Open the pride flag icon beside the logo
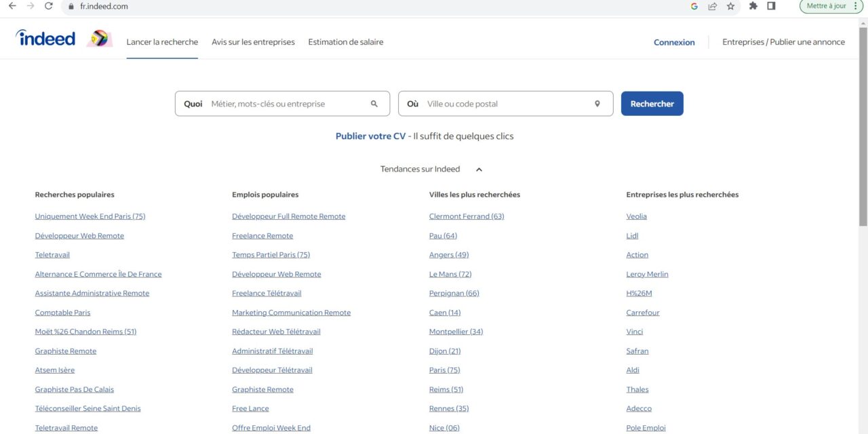 point(100,39)
